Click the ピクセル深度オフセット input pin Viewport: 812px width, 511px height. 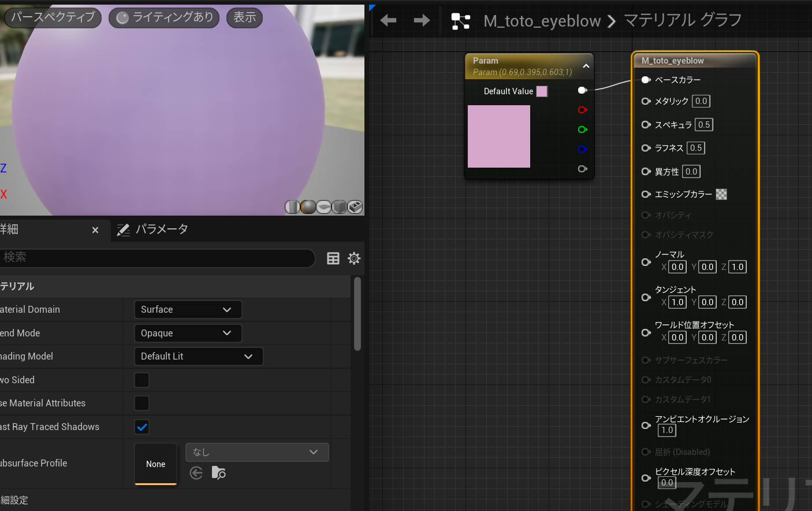(x=646, y=478)
